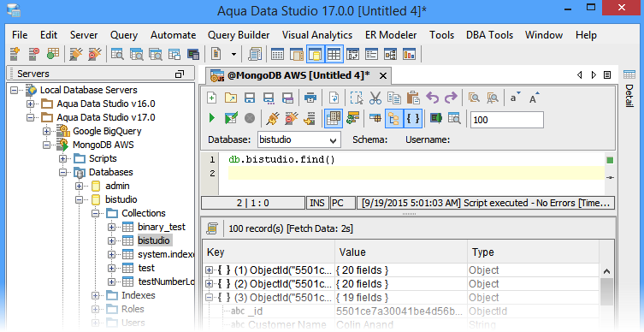
Task: Click the Execute Edit table icon
Action: (x=231, y=118)
